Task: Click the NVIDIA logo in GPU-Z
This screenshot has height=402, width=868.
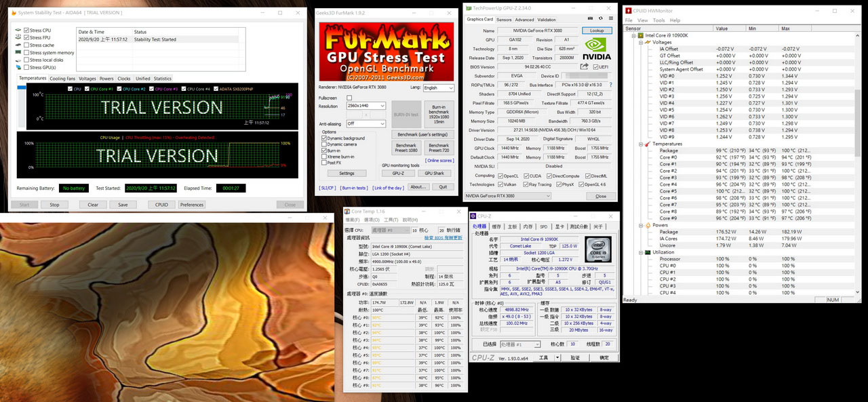Action: pyautogui.click(x=597, y=48)
